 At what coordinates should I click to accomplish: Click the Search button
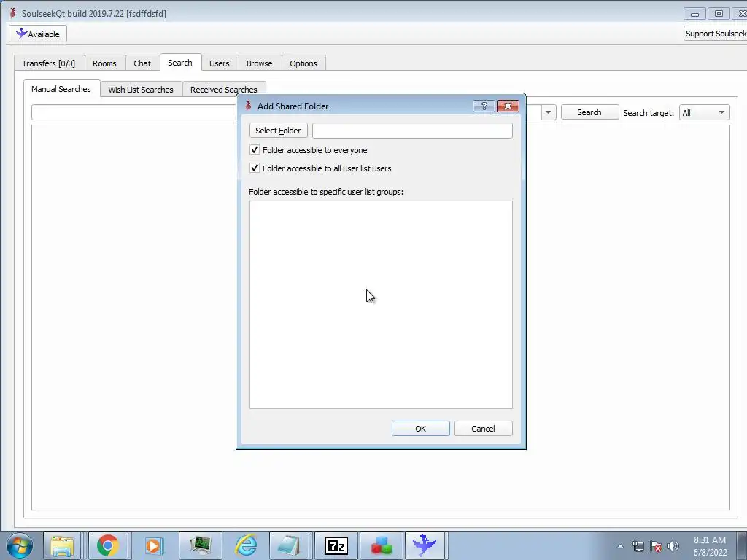coord(589,112)
